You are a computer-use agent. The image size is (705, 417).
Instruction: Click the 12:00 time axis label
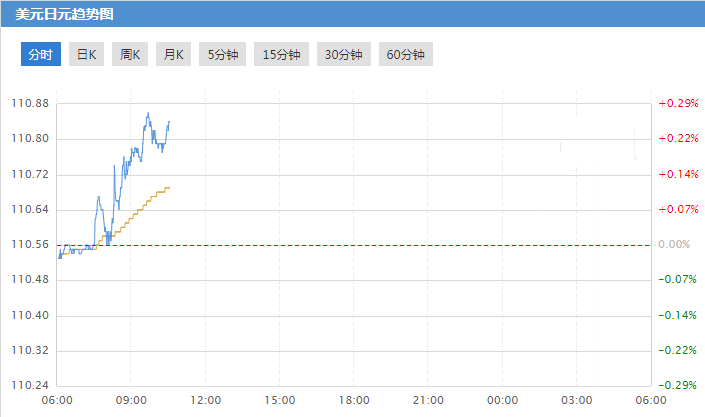point(205,400)
